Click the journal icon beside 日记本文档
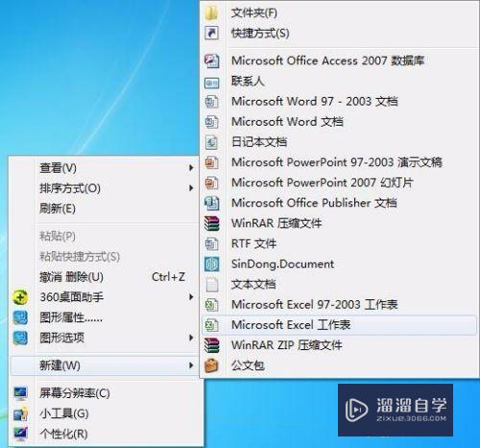The height and width of the screenshot is (448, 480). (212, 142)
